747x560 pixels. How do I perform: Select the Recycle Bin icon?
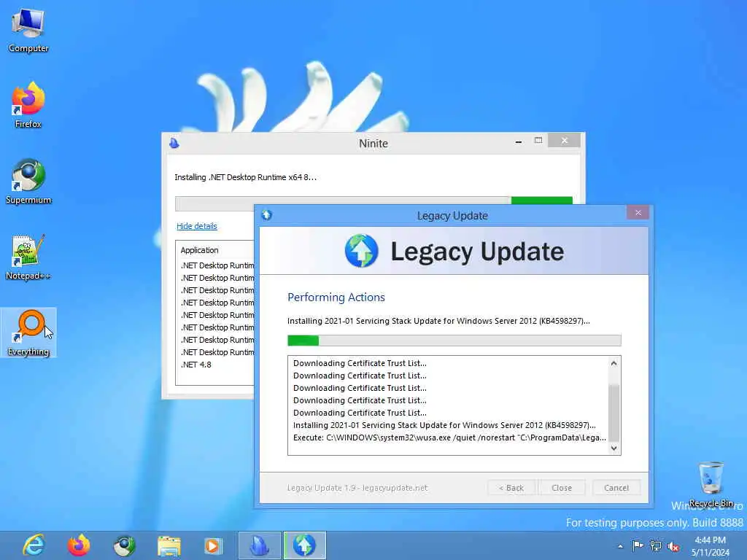711,485
